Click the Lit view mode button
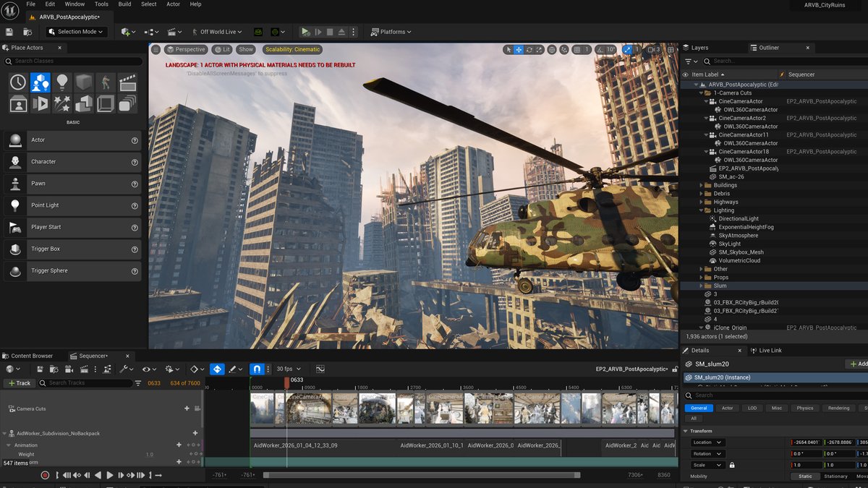Screen dimensions: 868x488 click(222, 50)
